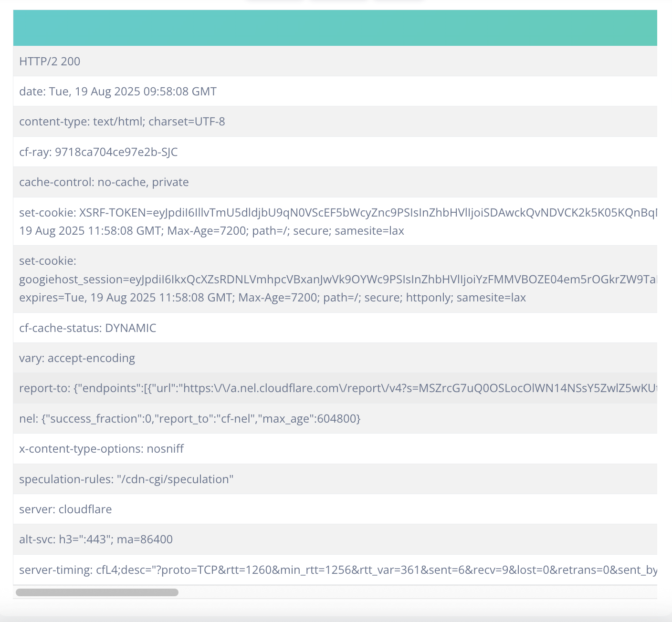The height and width of the screenshot is (622, 672).
Task: Click the googiehost_session cookie value line
Action: click(x=334, y=280)
